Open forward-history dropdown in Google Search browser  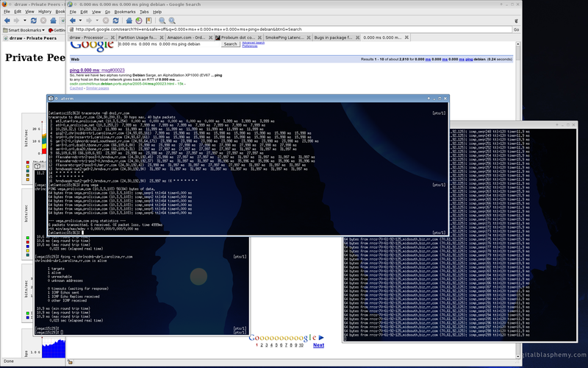97,21
